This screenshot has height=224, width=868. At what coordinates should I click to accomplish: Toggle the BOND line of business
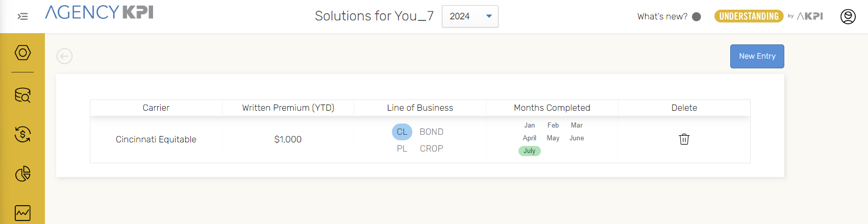[431, 132]
